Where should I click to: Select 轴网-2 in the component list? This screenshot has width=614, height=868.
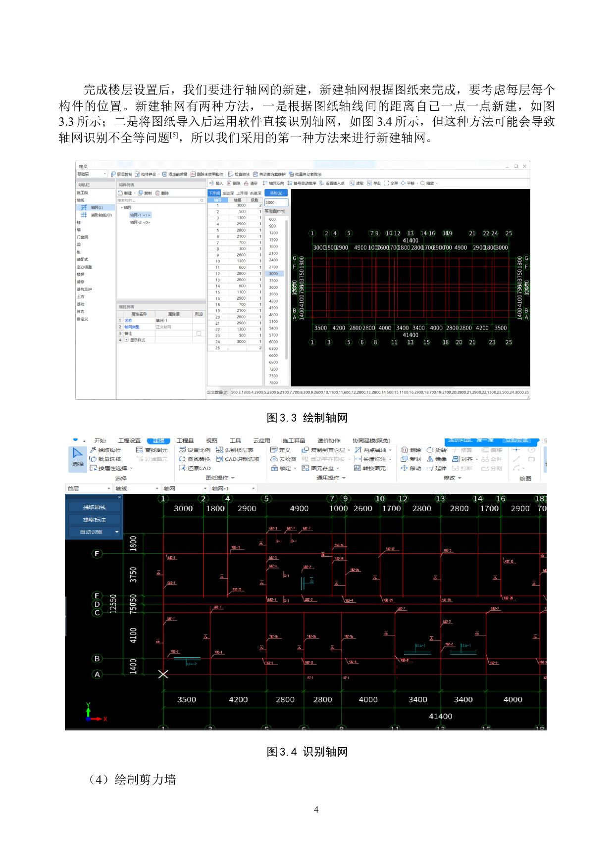(140, 223)
